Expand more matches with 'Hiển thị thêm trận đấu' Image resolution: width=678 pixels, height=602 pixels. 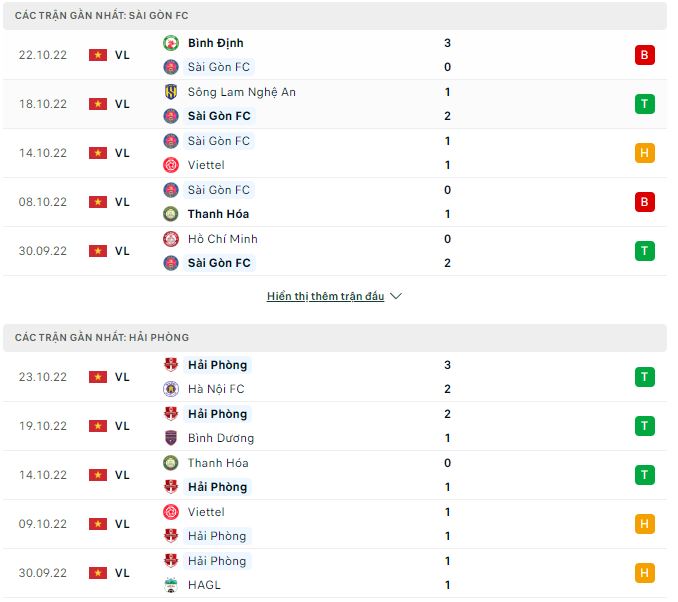pos(325,297)
